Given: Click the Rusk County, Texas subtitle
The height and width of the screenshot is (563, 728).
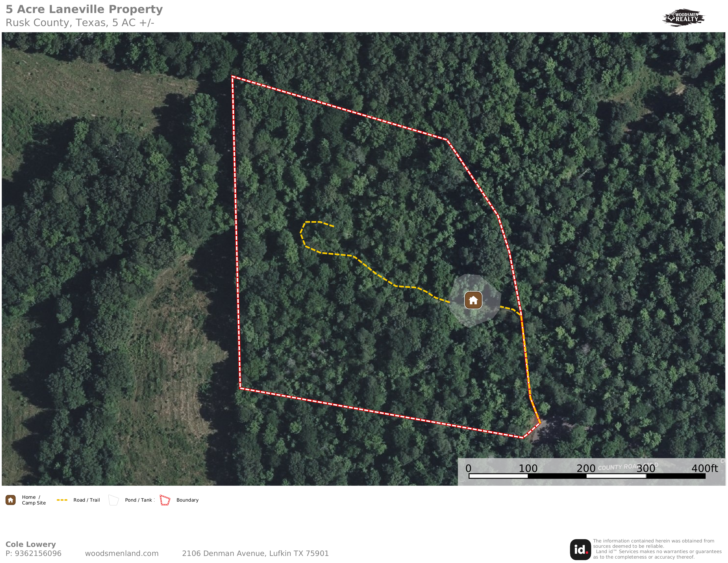Looking at the screenshot, I should (80, 23).
